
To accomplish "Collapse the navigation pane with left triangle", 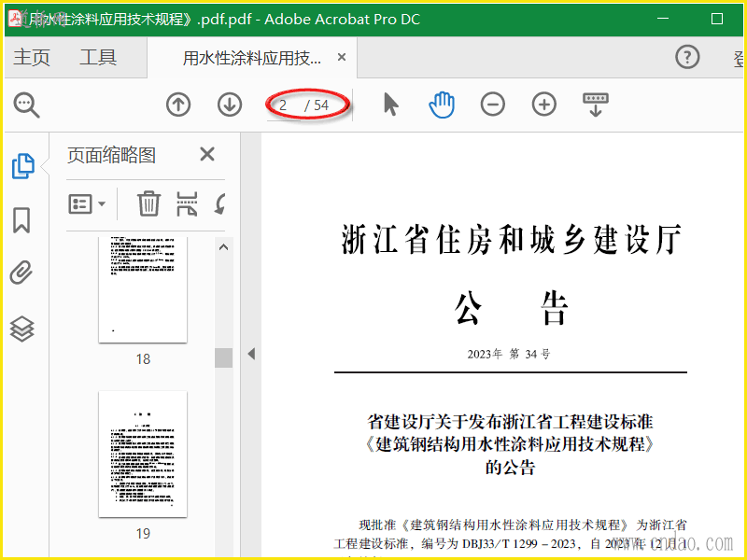I will coord(251,354).
